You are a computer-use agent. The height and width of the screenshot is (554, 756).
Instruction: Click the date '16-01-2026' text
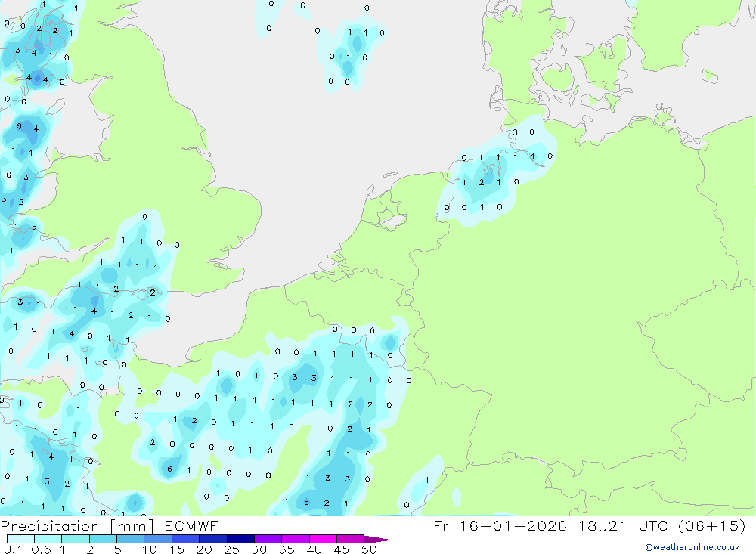point(513,525)
